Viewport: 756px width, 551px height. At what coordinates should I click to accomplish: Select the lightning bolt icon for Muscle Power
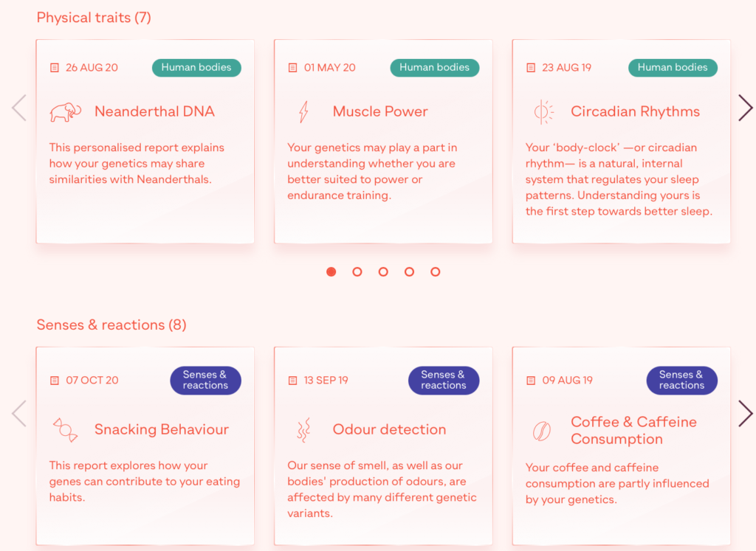(x=305, y=111)
